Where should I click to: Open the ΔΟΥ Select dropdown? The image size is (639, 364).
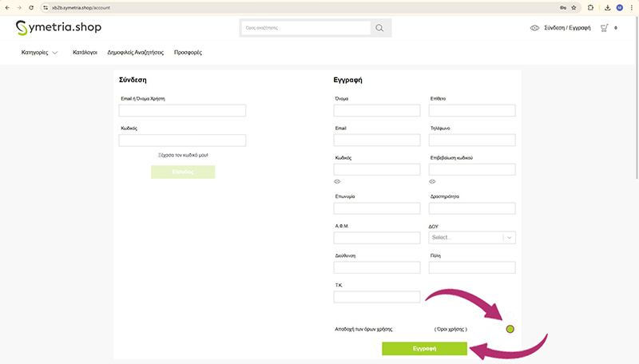pos(472,237)
